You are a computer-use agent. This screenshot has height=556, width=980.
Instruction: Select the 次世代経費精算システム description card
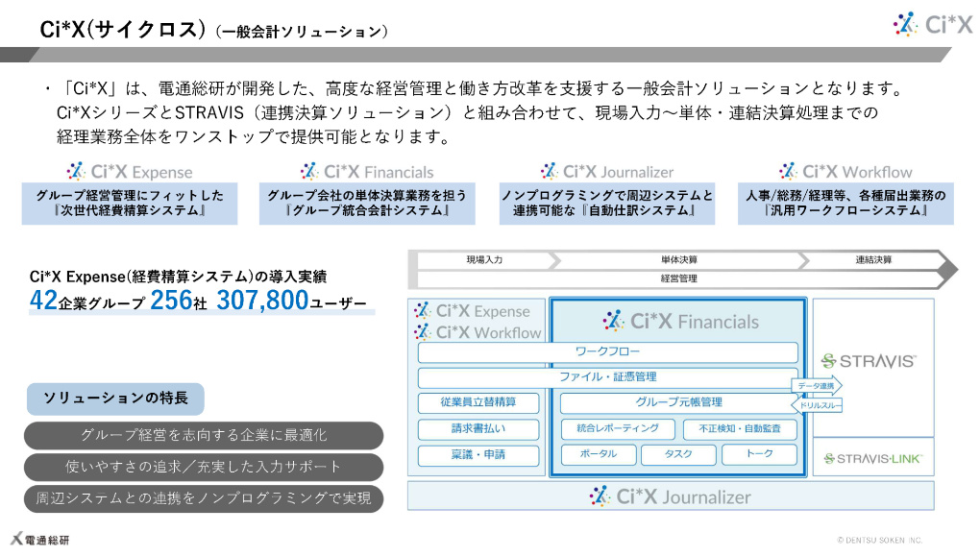click(x=130, y=203)
